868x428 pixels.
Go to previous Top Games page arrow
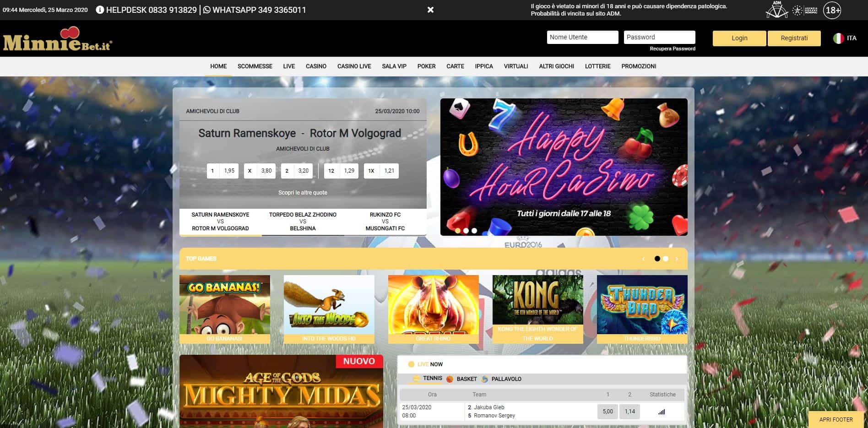pyautogui.click(x=643, y=259)
